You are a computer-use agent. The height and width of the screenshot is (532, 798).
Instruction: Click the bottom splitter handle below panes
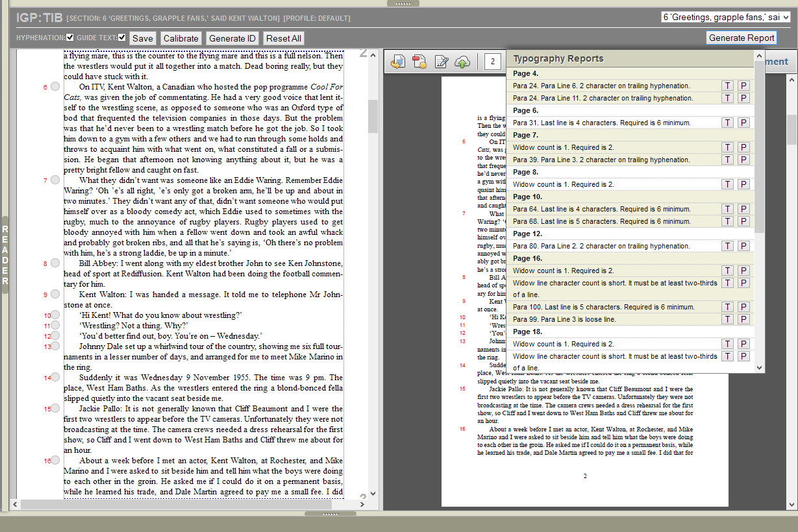point(330,514)
